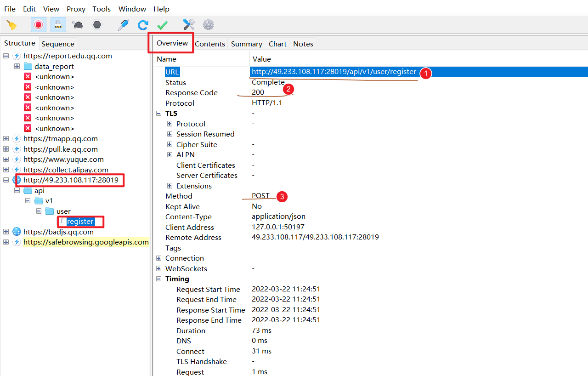Toggle throttling turtle icon

click(78, 25)
